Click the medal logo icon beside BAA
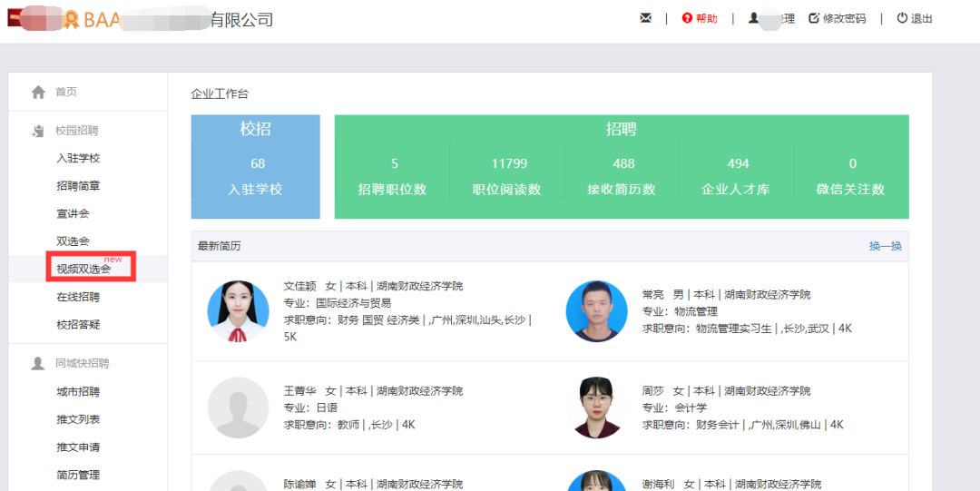 point(72,19)
